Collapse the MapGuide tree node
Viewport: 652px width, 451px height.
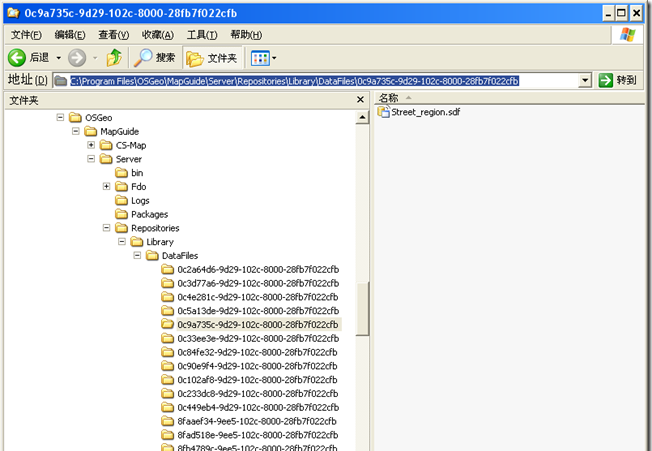click(76, 131)
